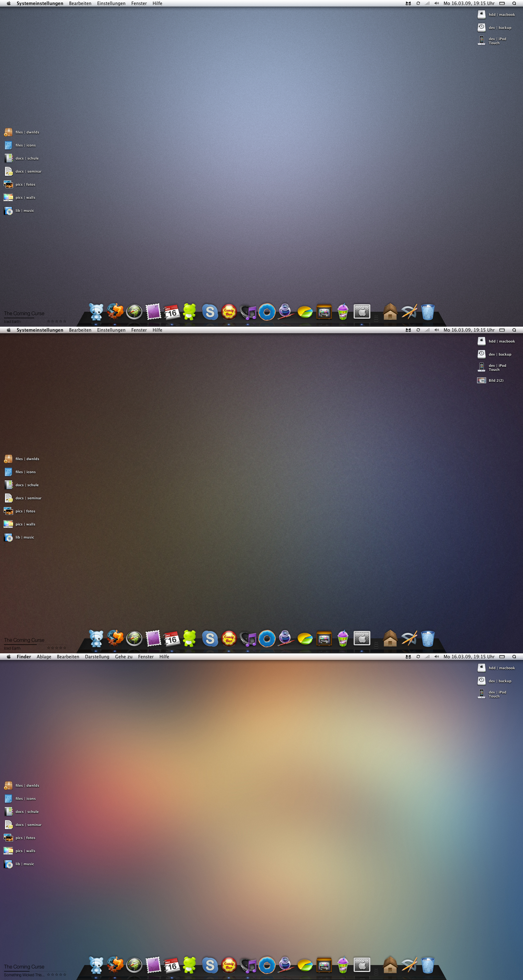Select 'dev | iPod Touch' device in top screenshot
The image size is (523, 980).
tap(492, 40)
